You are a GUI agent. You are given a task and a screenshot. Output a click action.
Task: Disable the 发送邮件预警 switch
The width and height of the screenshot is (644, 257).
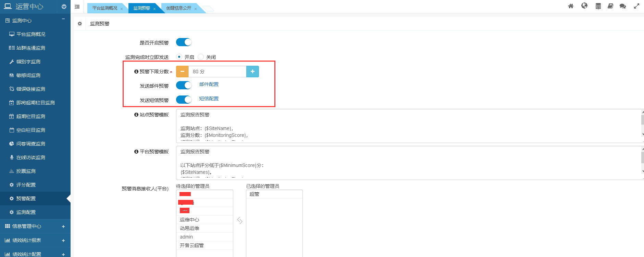(184, 85)
